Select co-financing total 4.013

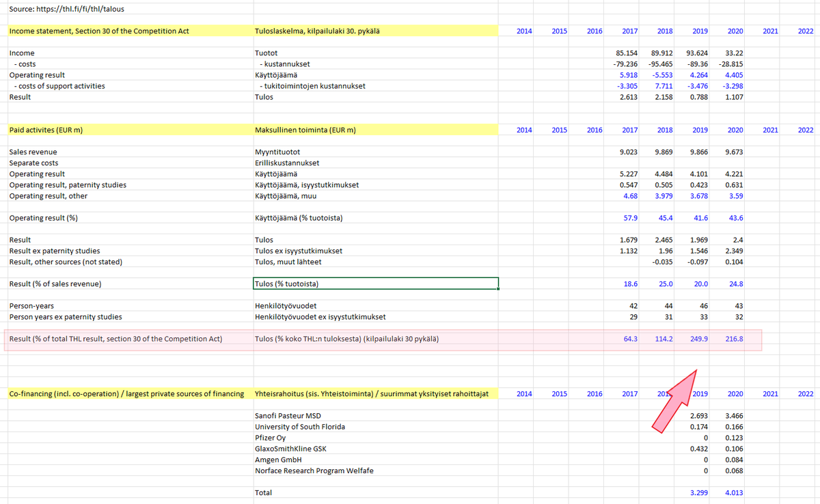[x=734, y=492]
